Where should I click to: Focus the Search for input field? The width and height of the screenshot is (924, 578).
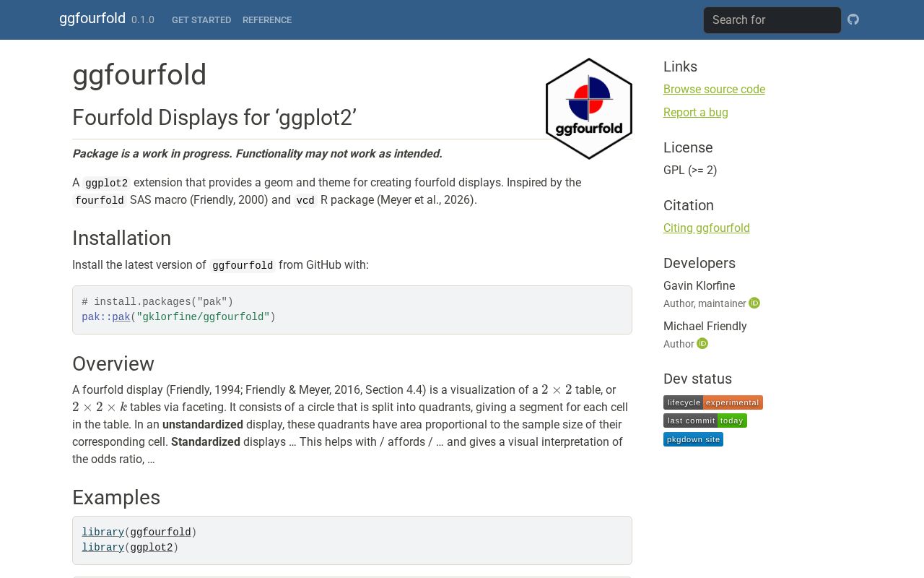coord(772,20)
